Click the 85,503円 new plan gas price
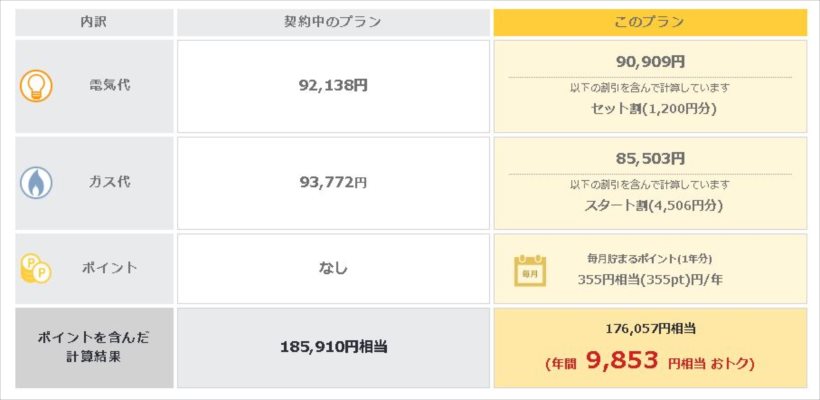Image resolution: width=820 pixels, height=400 pixels. pos(650,158)
